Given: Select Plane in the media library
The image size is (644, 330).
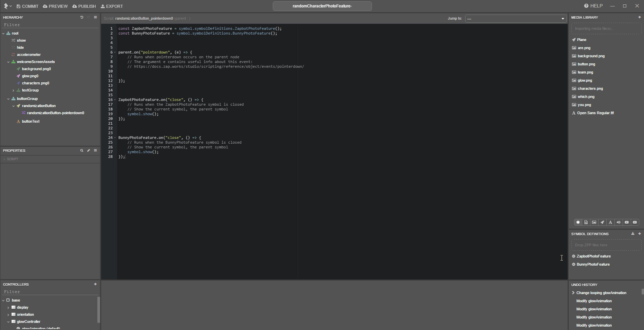Looking at the screenshot, I should pos(582,40).
